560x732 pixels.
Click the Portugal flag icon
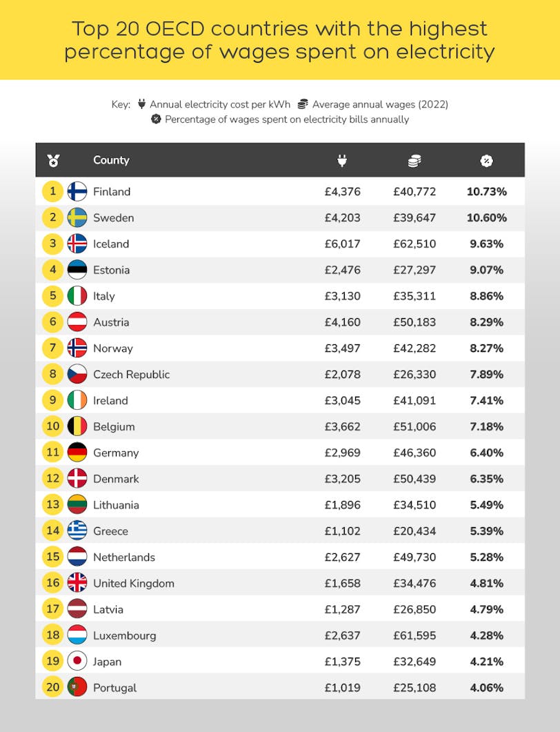(77, 688)
